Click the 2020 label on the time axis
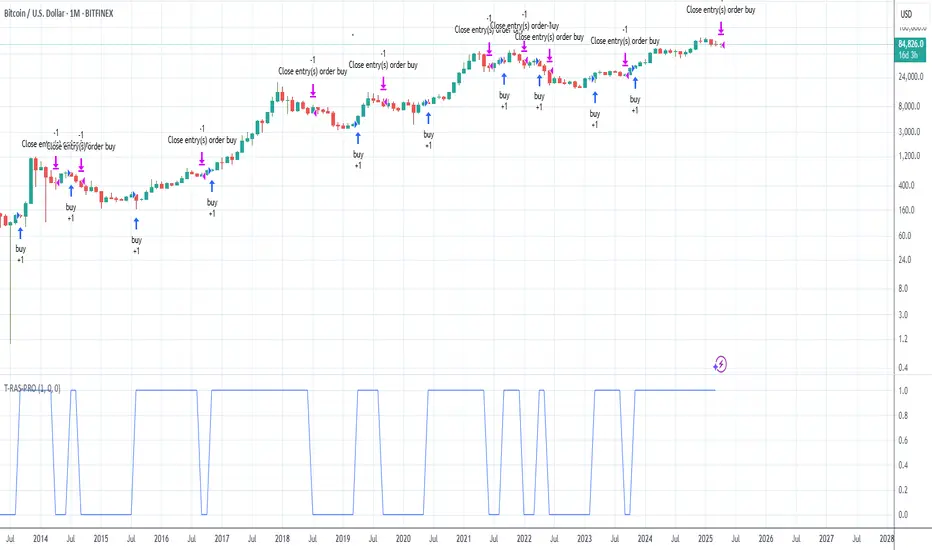The image size is (932, 550). (403, 539)
